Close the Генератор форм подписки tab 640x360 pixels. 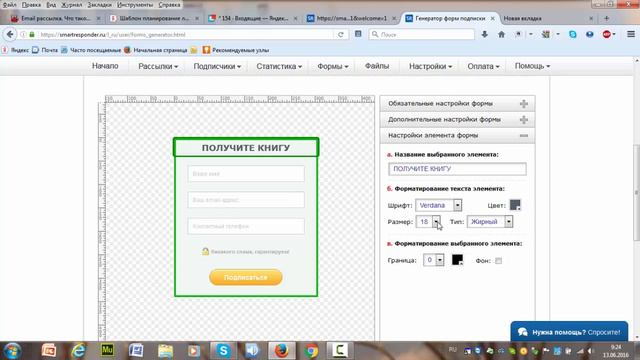(x=493, y=18)
